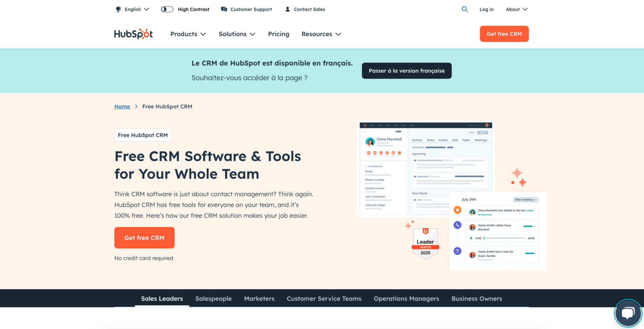Click Get free CRM in the header
The image size is (644, 329).
504,34
